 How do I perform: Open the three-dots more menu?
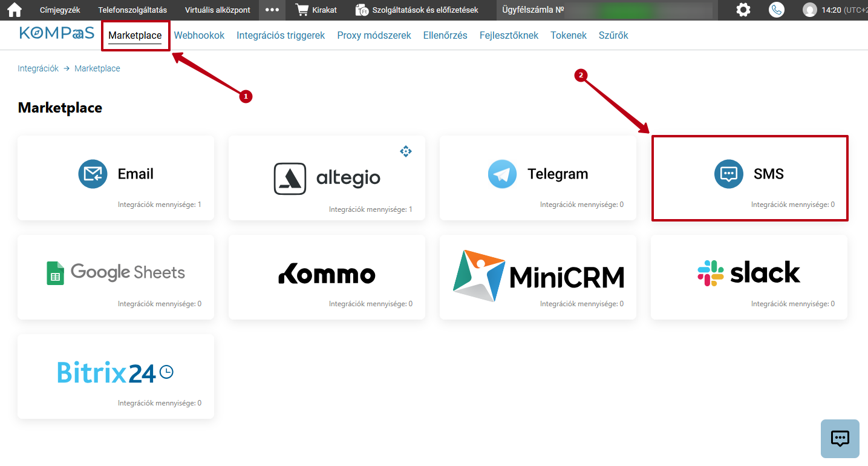click(272, 10)
